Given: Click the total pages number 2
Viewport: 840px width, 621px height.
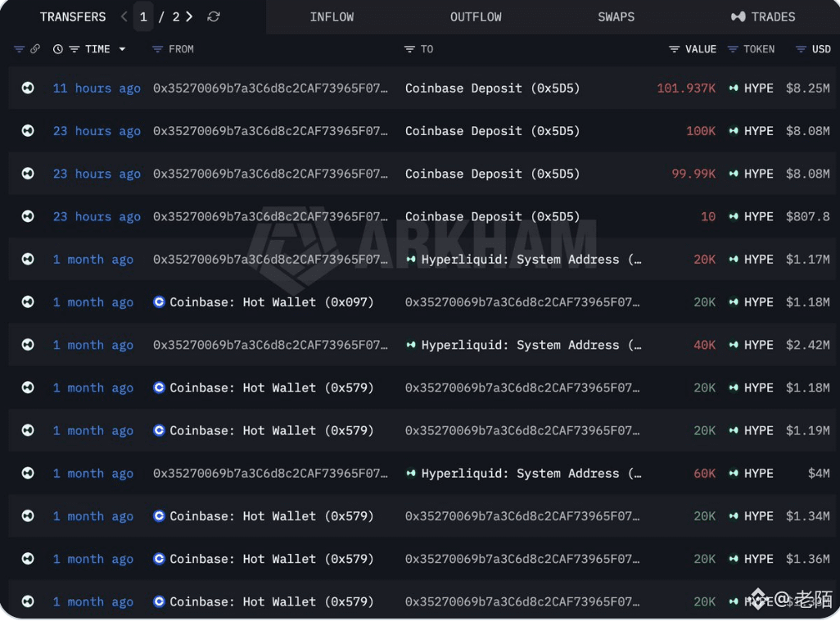Looking at the screenshot, I should 176,16.
